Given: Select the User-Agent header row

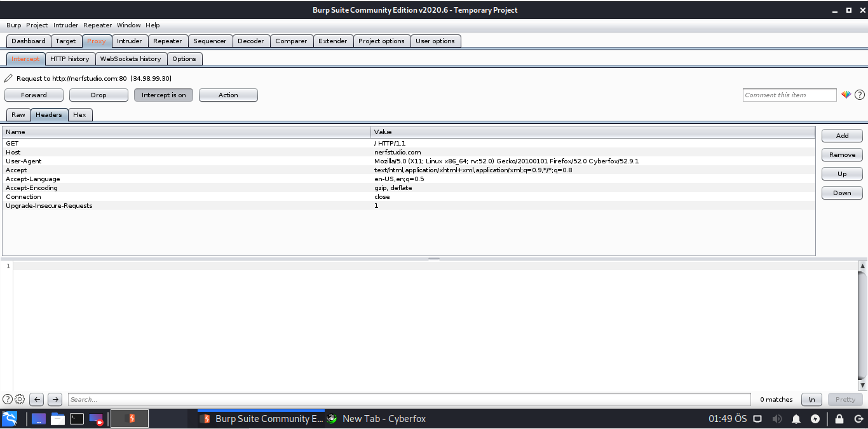Looking at the screenshot, I should click(409, 161).
